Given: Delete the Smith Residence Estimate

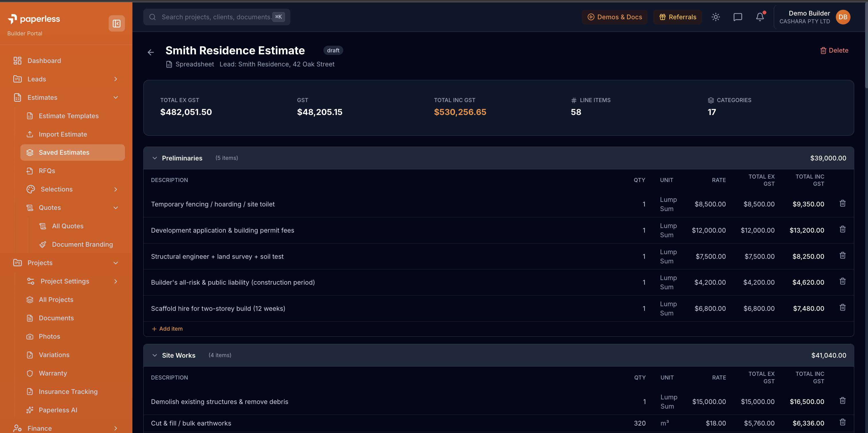Looking at the screenshot, I should 834,50.
